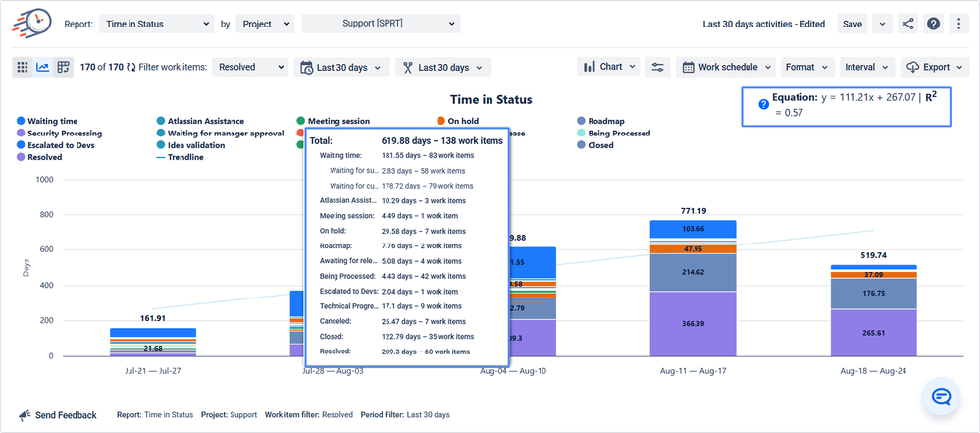Toggle Idea validation legend series

pyautogui.click(x=190, y=145)
